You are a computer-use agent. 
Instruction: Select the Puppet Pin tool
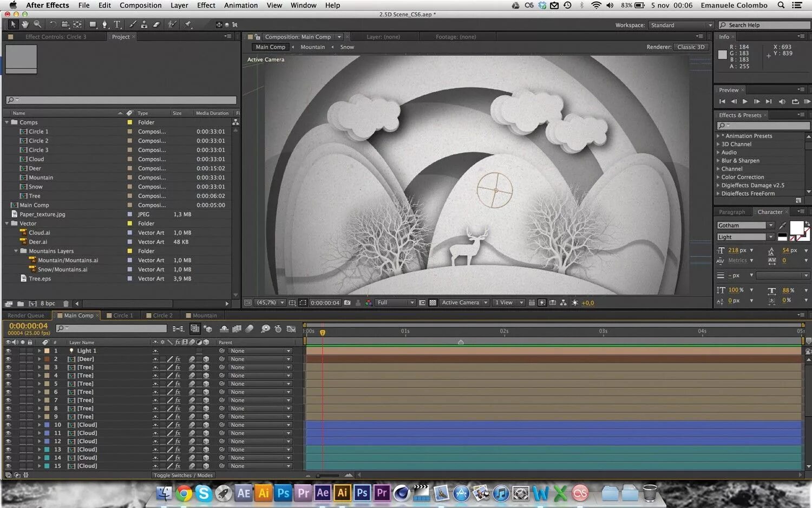coord(188,24)
